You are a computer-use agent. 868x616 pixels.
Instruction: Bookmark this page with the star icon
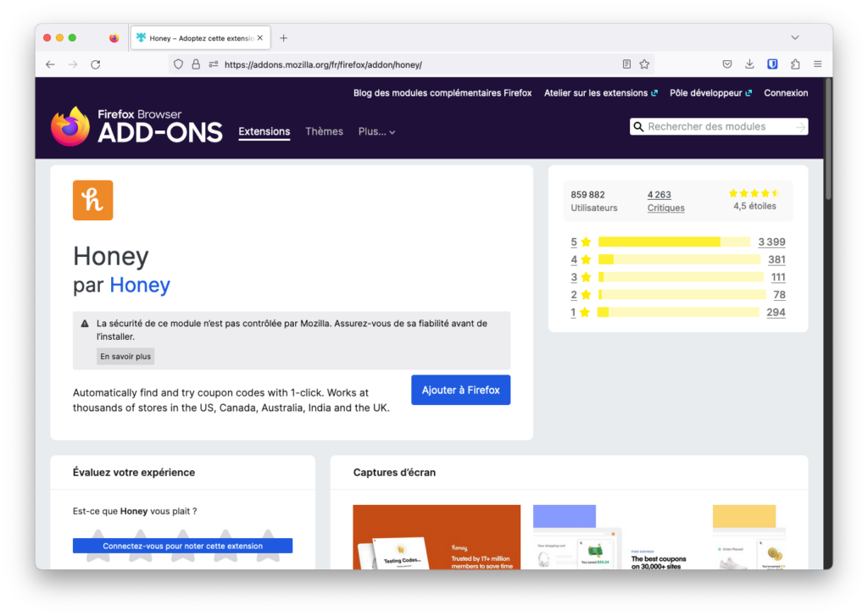(x=644, y=64)
